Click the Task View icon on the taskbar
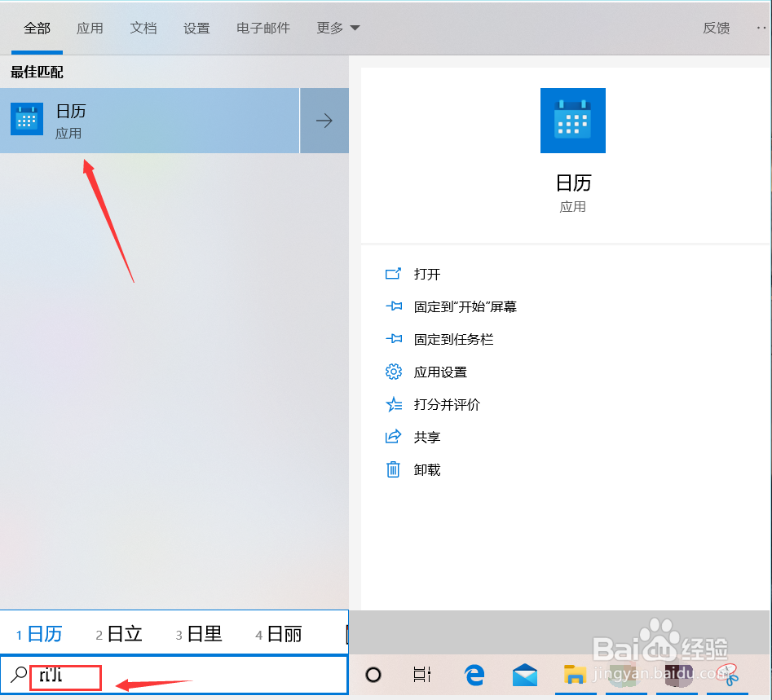The height and width of the screenshot is (700, 772). point(421,675)
